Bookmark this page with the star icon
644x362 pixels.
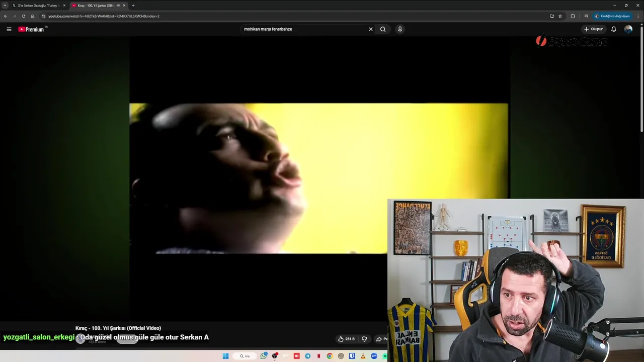(560, 16)
